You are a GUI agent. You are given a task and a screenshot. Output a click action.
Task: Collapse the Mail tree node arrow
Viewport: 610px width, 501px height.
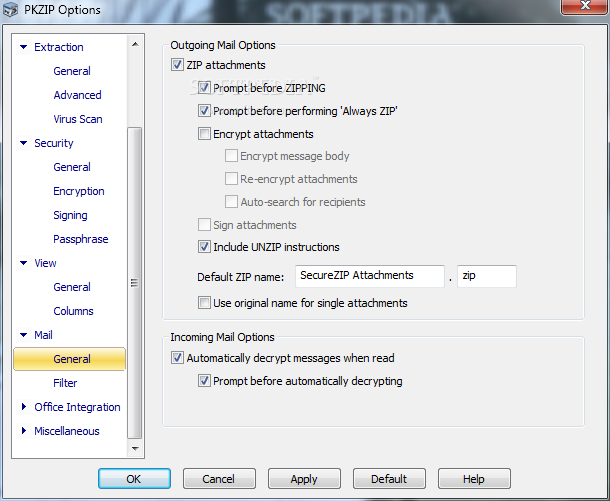click(23, 335)
